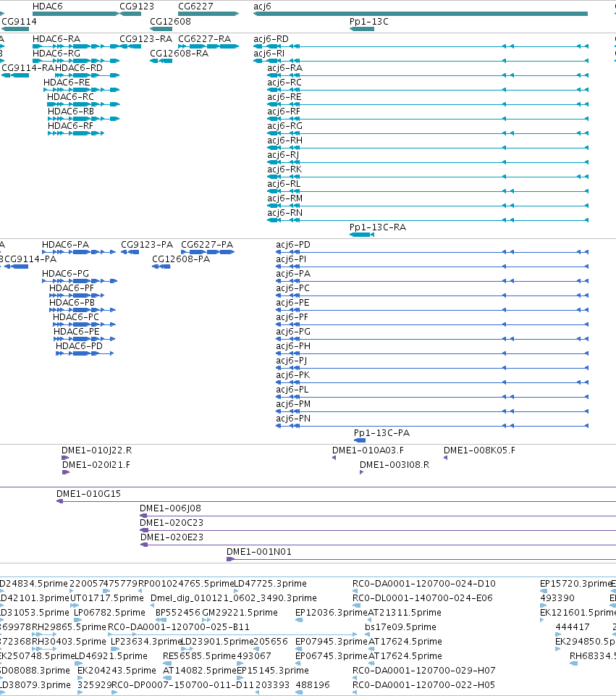Select EST LD47725.3prime

[270, 584]
